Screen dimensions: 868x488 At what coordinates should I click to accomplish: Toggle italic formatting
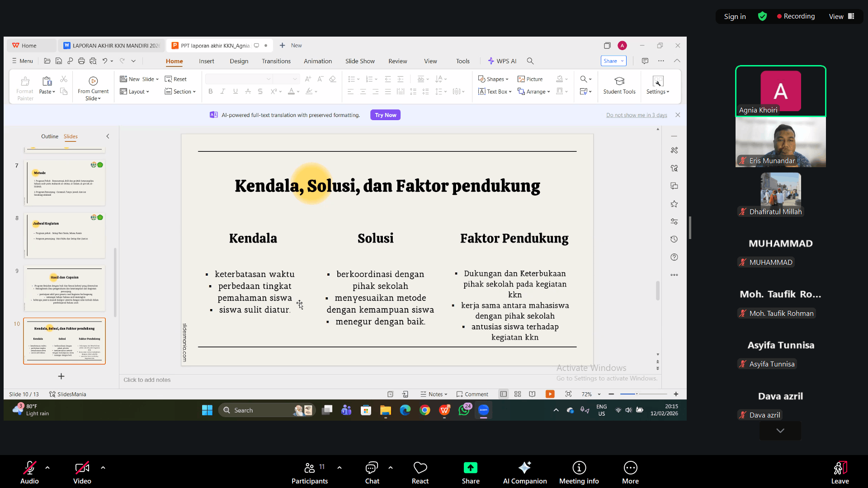222,91
